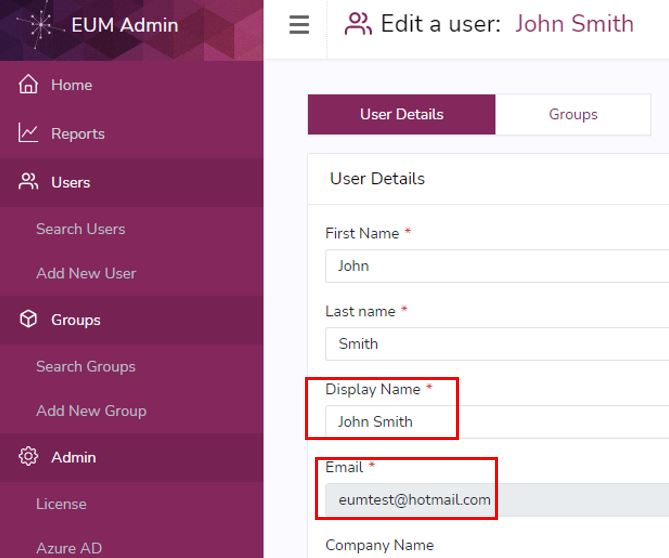Focus the First Name field containing John

pyautogui.click(x=497, y=266)
